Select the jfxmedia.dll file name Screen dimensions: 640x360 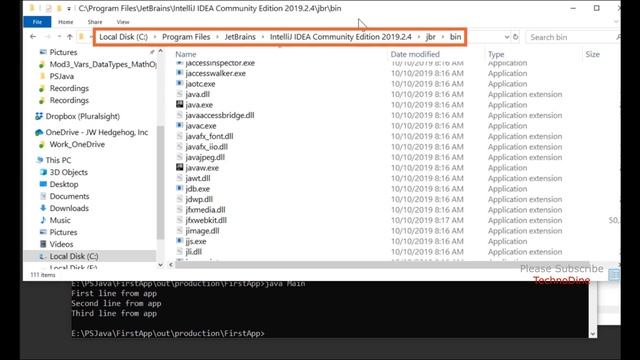tap(205, 210)
